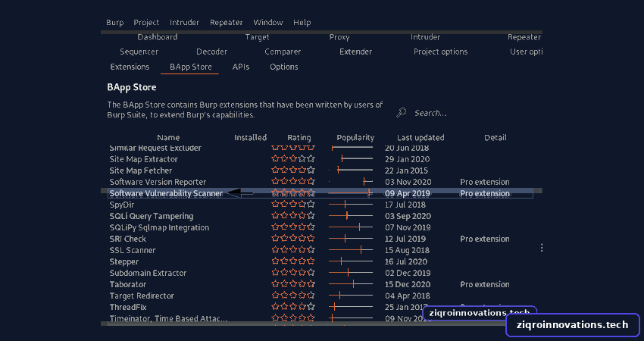Image resolution: width=644 pixels, height=341 pixels.
Task: Select Target Redirector extension
Action: (x=320, y=296)
